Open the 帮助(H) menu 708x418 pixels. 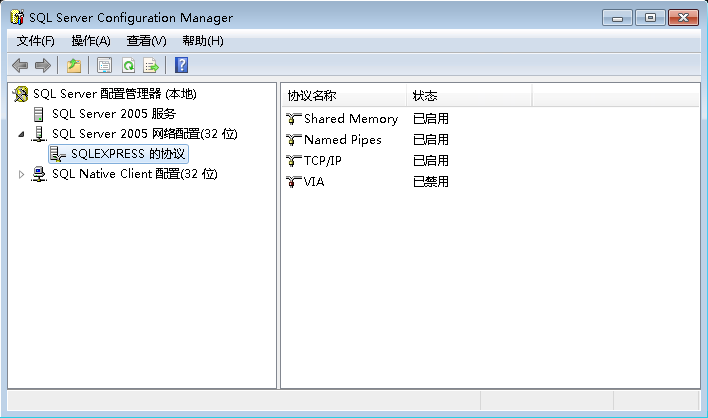coord(203,41)
